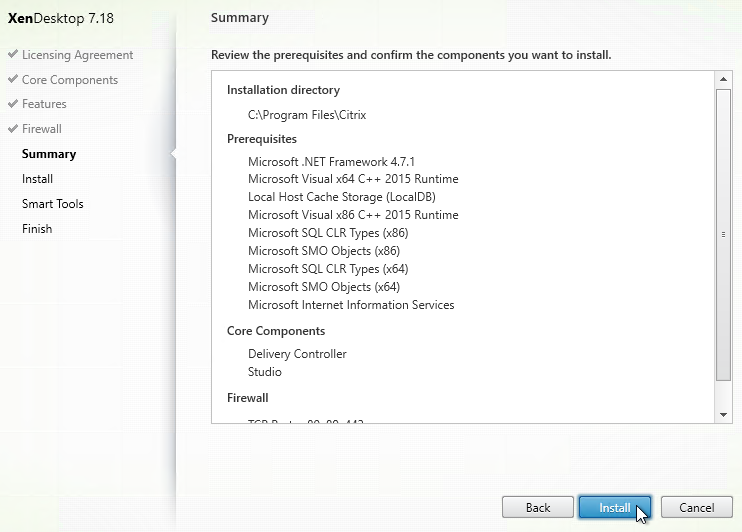This screenshot has width=742, height=532.
Task: Click Microsoft SMO Objects (x86)
Action: click(324, 251)
